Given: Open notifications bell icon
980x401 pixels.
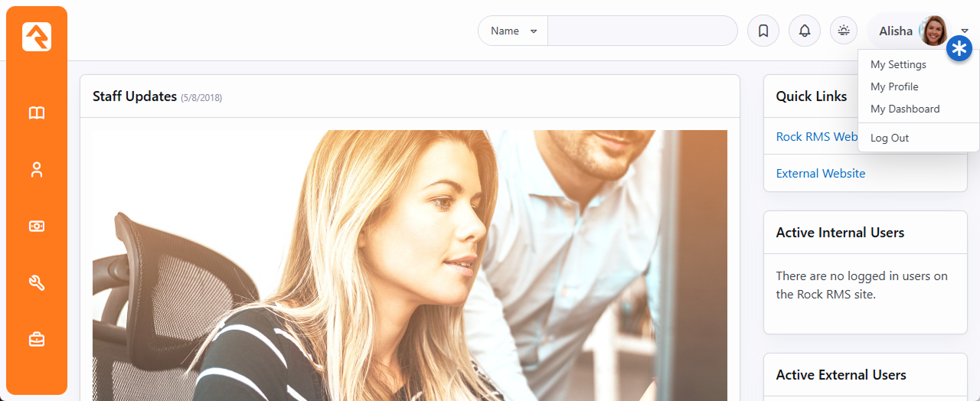Looking at the screenshot, I should 804,31.
